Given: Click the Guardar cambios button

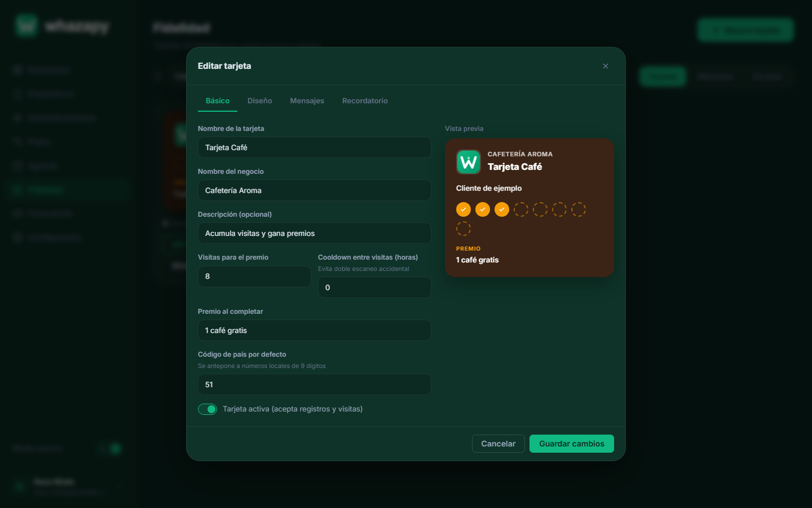Looking at the screenshot, I should [x=572, y=444].
